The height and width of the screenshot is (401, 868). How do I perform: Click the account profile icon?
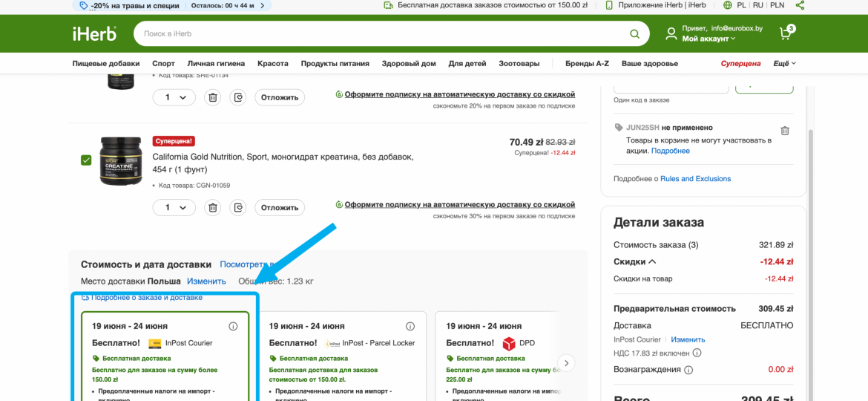pyautogui.click(x=671, y=33)
